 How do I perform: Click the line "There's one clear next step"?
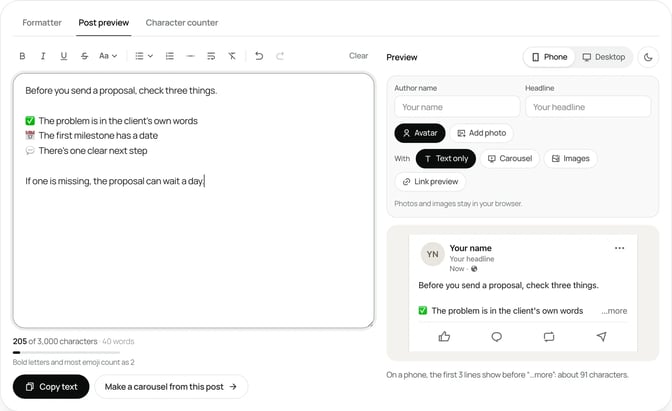coord(93,151)
